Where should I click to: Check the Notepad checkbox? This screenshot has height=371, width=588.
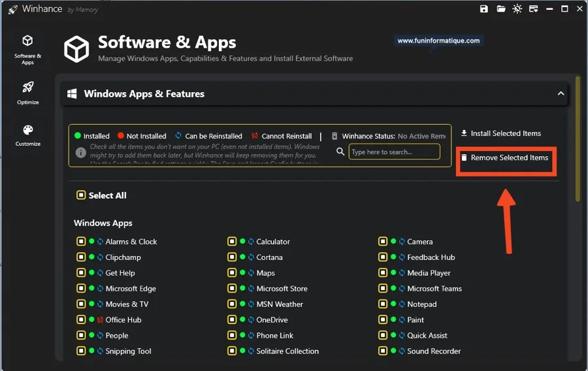(382, 304)
